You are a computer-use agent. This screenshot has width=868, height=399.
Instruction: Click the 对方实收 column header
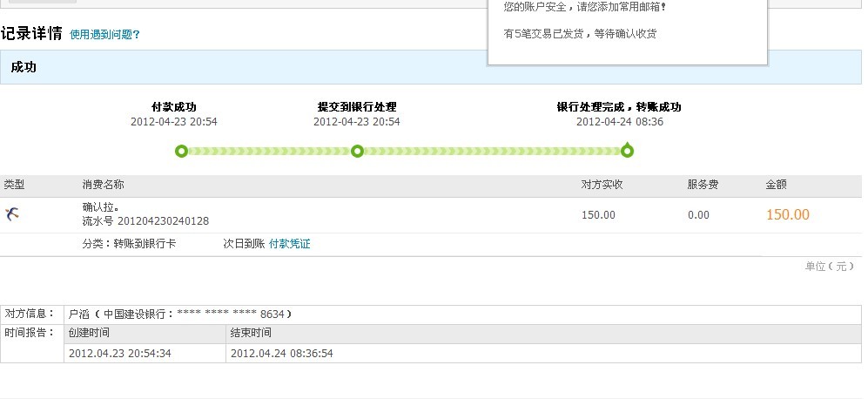602,185
